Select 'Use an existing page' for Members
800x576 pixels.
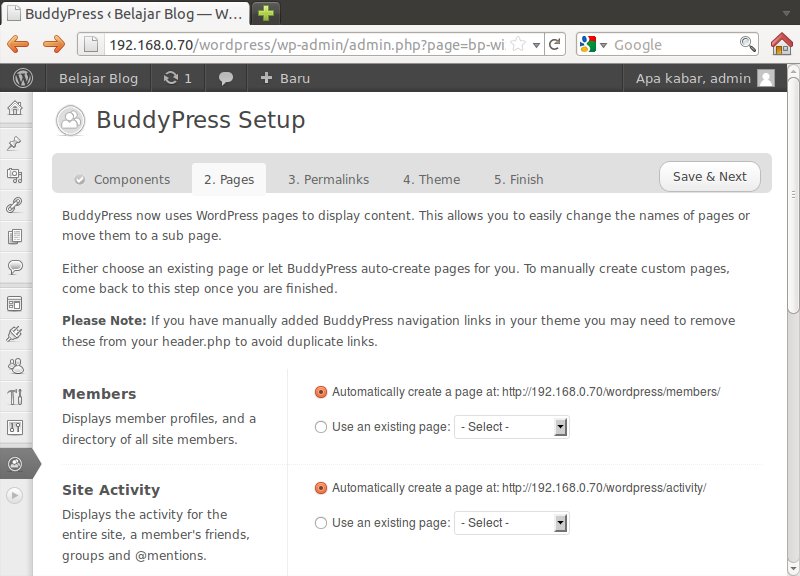pyautogui.click(x=321, y=427)
